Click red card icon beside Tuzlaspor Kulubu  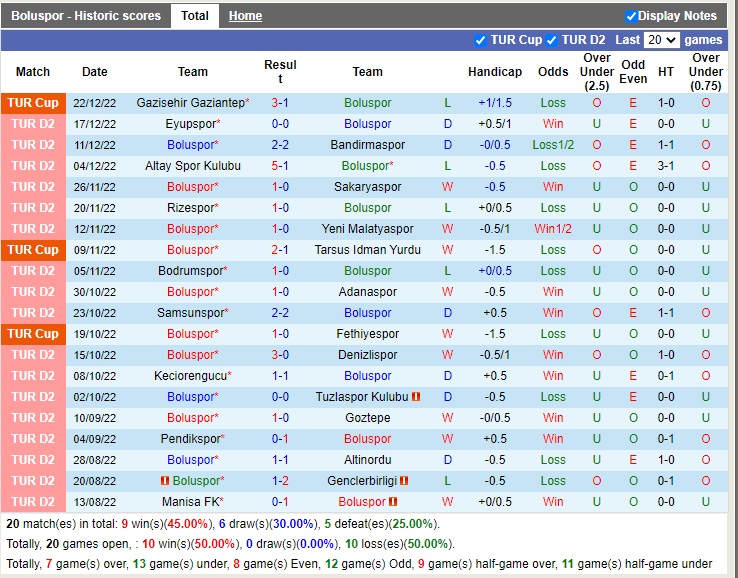pyautogui.click(x=416, y=397)
